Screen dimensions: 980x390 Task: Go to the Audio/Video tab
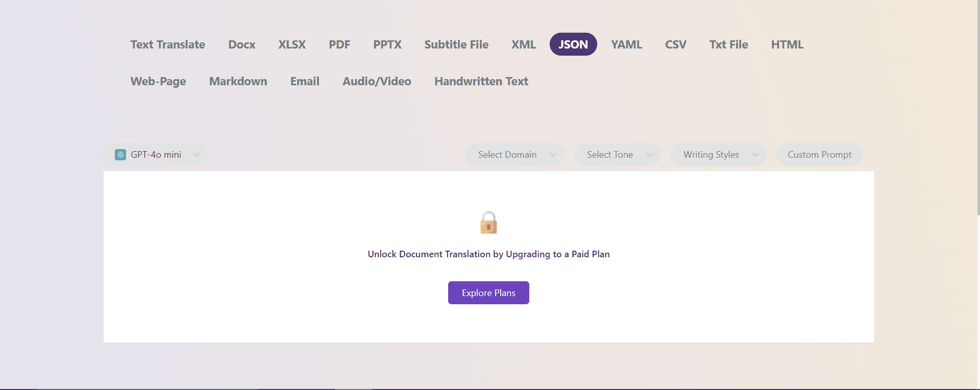point(377,81)
